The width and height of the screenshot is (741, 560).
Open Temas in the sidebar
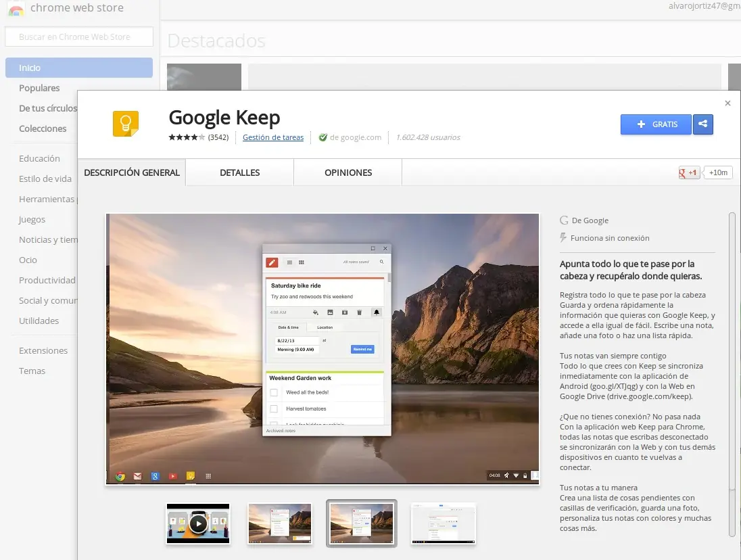pos(32,371)
